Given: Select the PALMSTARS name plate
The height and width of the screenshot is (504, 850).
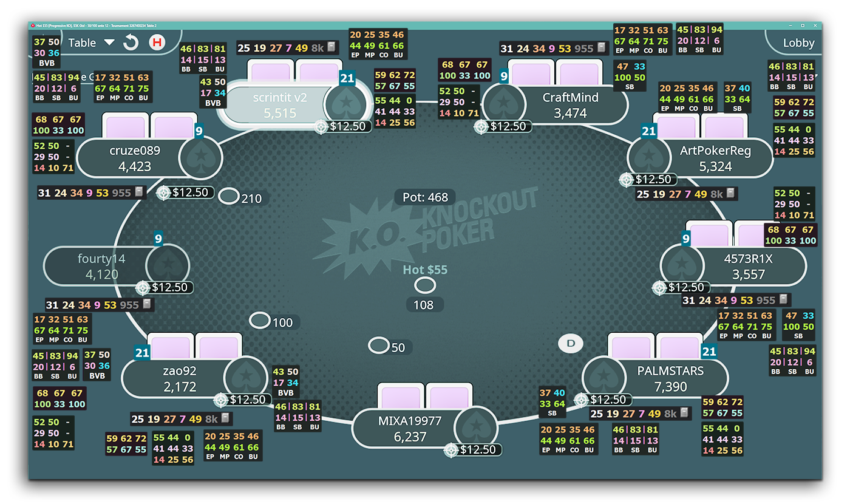Looking at the screenshot, I should coord(655,378).
